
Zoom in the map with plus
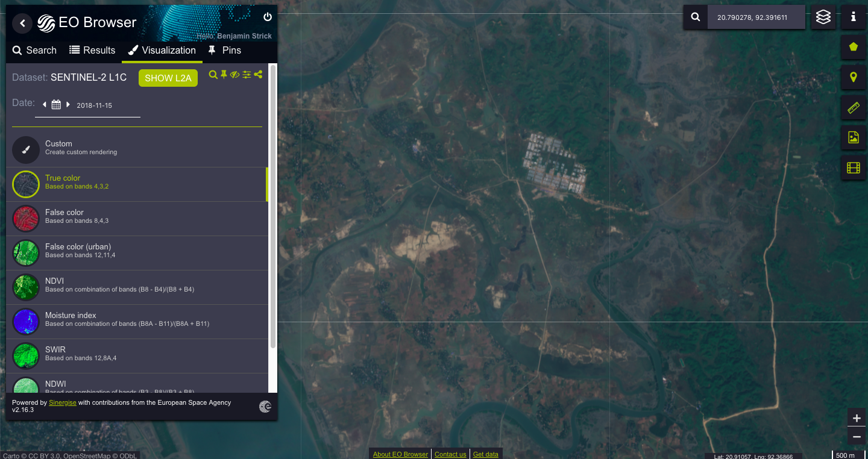pos(857,418)
